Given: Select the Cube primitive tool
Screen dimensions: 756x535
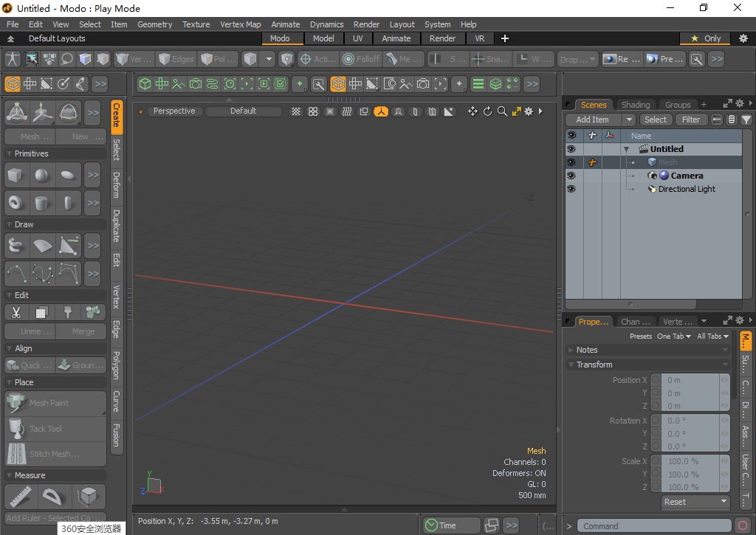Looking at the screenshot, I should [16, 175].
